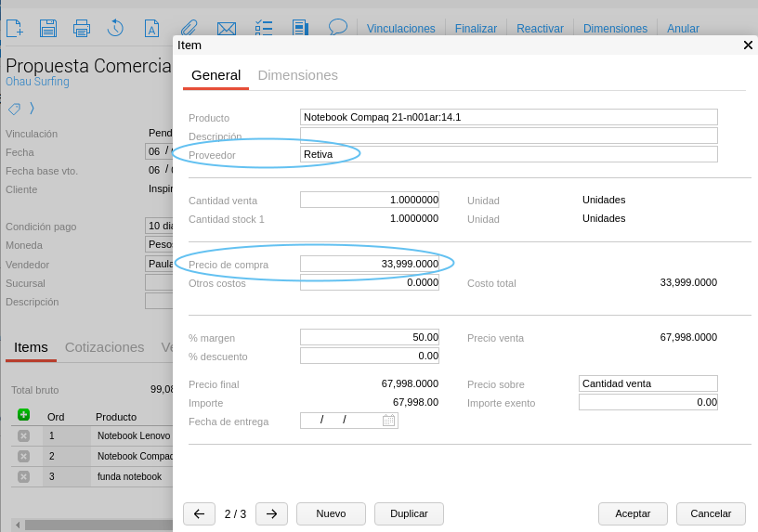Image resolution: width=758 pixels, height=532 pixels.
Task: Click the Proveedor field containing Retiva
Action: tap(508, 154)
